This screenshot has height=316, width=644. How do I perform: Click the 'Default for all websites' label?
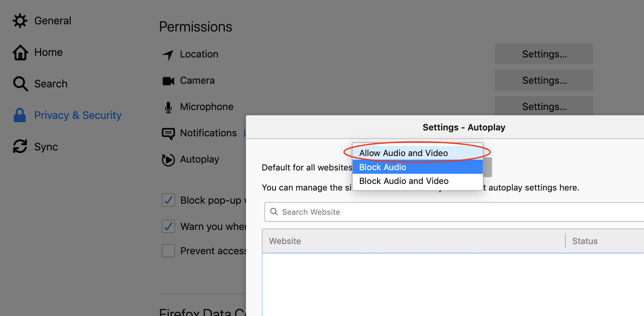[x=307, y=168]
